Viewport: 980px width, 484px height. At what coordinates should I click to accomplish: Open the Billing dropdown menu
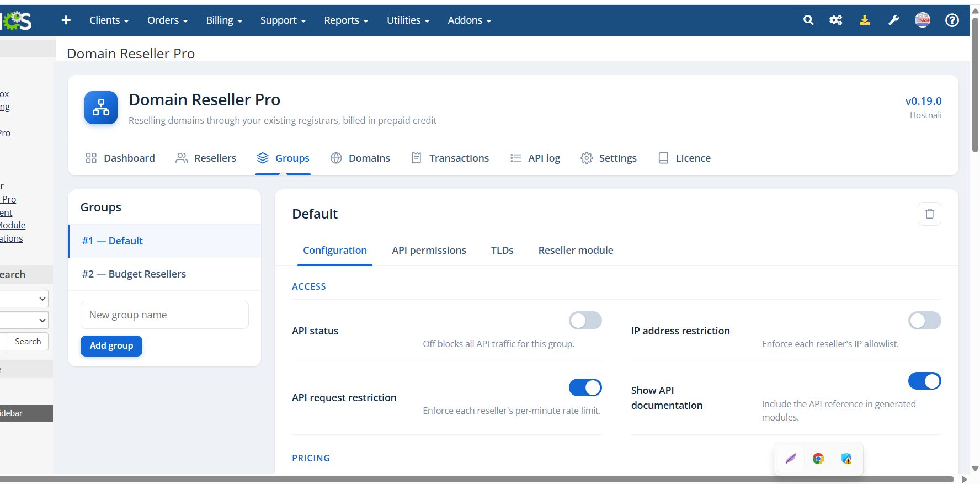click(225, 20)
